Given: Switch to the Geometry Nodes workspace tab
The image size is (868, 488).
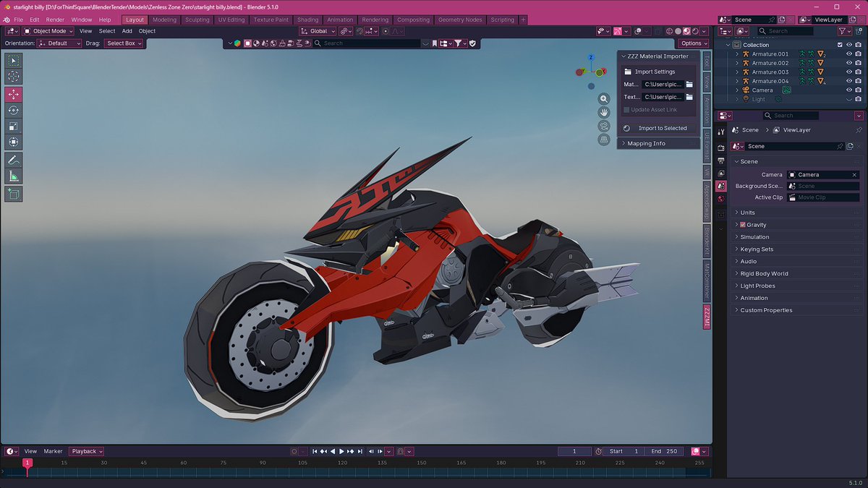Looking at the screenshot, I should click(460, 20).
